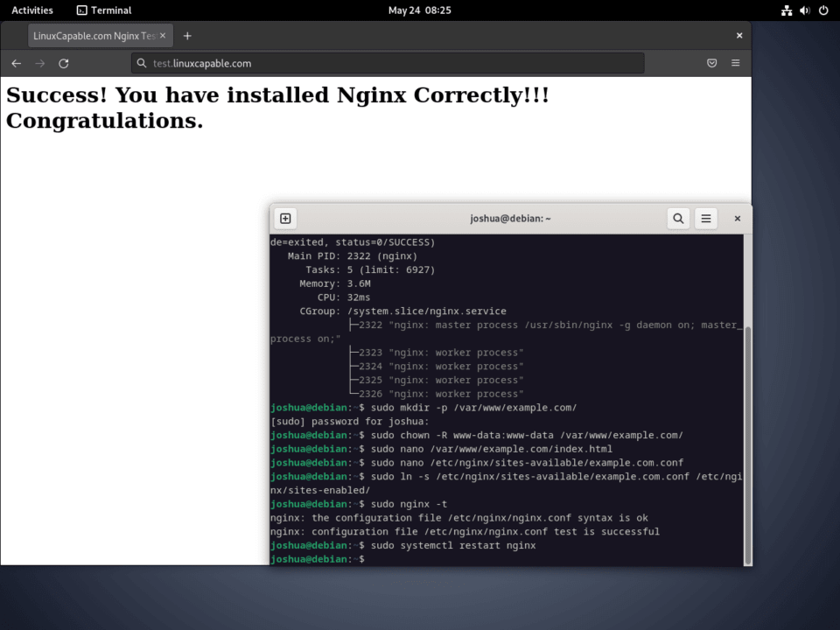
Task: Open the power menu in top bar
Action: (822, 10)
